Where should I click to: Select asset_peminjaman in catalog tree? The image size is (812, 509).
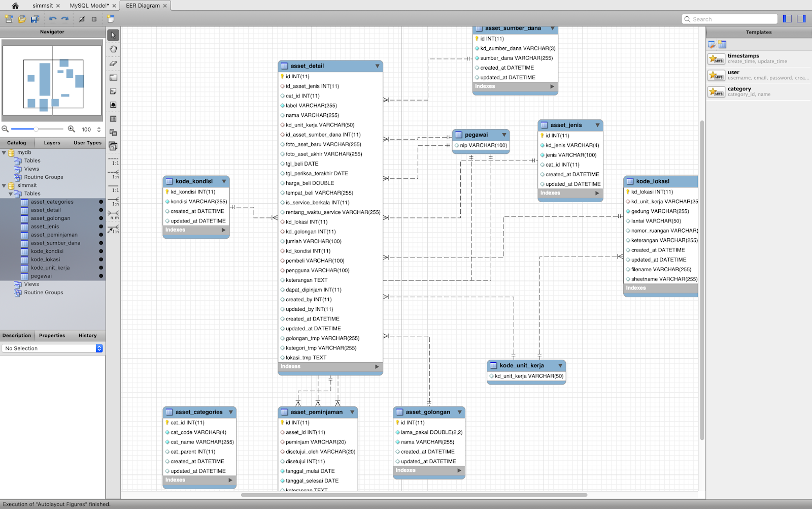point(54,235)
